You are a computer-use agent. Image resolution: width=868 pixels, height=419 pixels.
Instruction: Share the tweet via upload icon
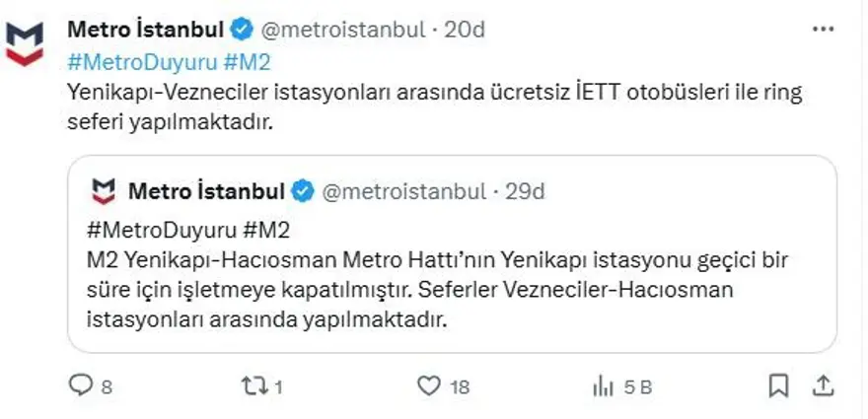point(823,385)
